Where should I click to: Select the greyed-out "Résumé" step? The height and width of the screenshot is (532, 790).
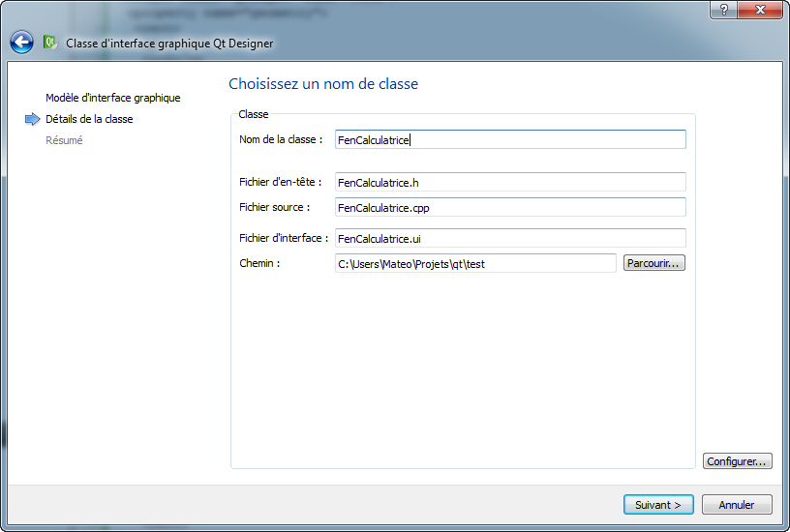coord(64,140)
